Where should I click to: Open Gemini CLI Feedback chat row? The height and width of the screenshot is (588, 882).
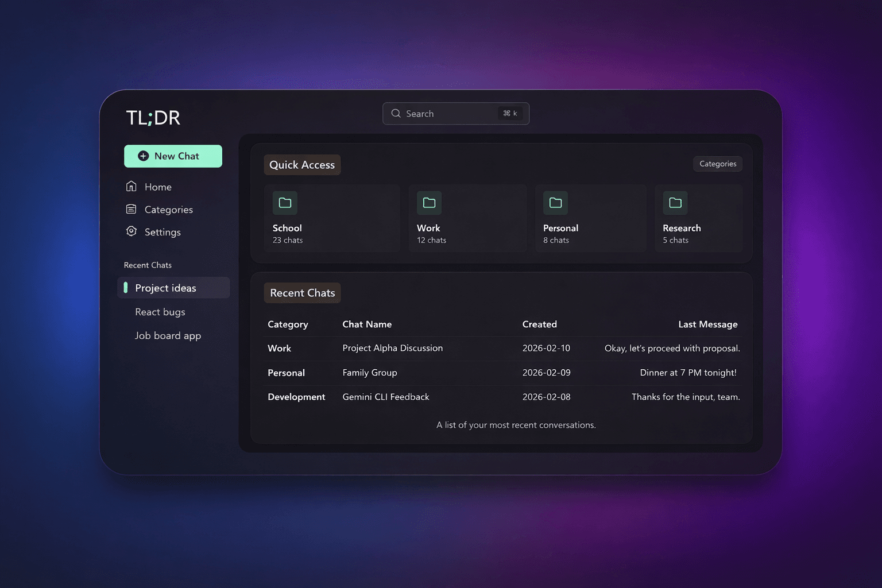click(386, 397)
